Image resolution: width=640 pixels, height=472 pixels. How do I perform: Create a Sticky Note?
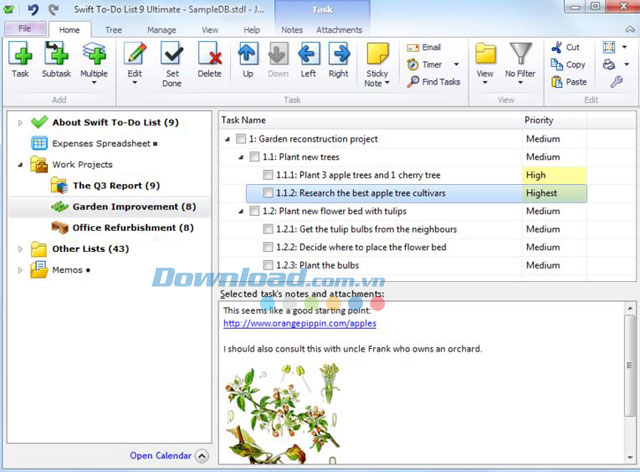click(377, 64)
